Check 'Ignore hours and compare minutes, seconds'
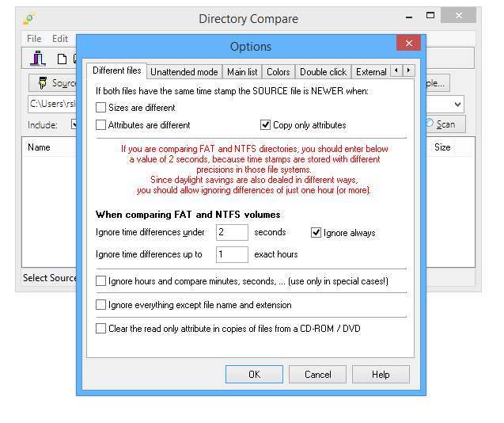Image resolution: width=504 pixels, height=423 pixels. coord(101,281)
